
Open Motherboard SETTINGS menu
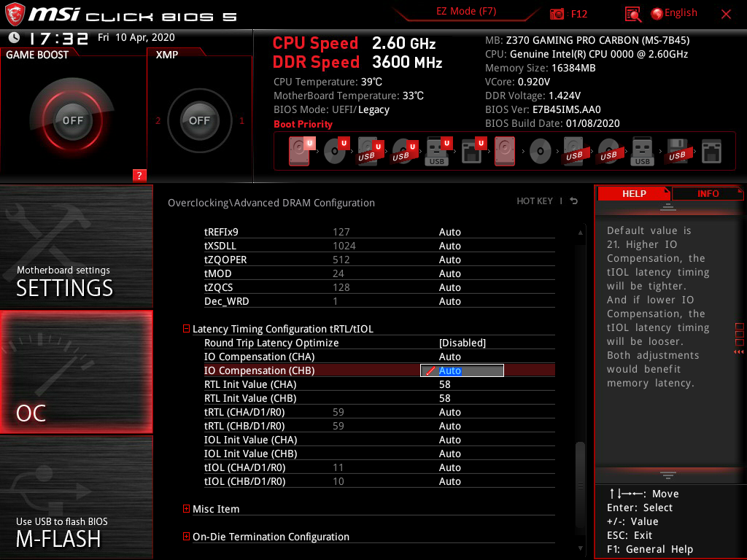point(76,246)
